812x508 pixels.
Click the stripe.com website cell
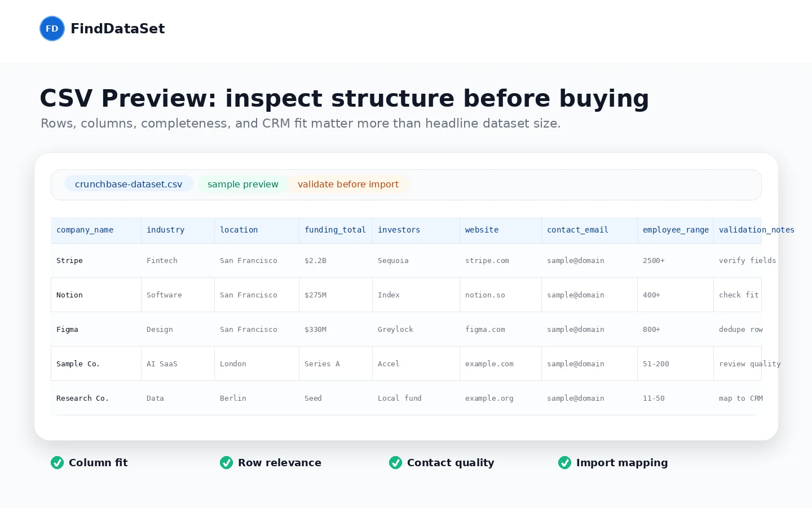coord(500,260)
